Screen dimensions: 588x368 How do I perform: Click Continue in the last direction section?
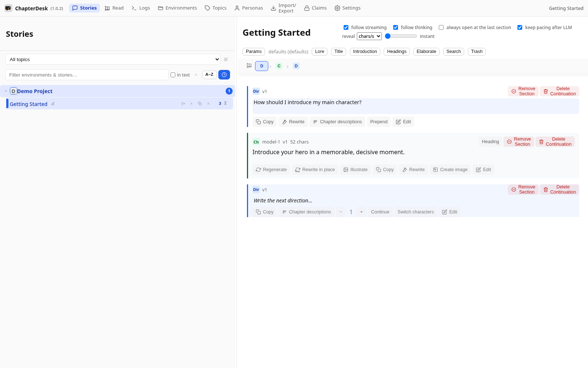point(380,212)
